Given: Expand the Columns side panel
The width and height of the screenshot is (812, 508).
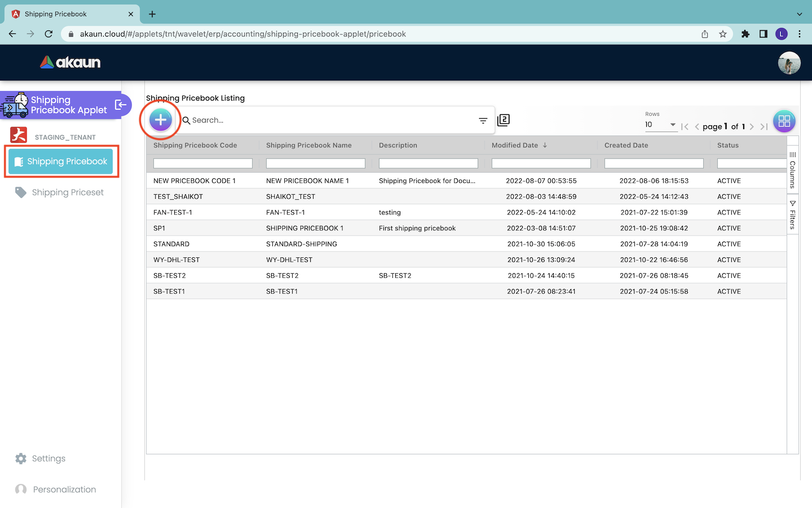Looking at the screenshot, I should coord(792,169).
